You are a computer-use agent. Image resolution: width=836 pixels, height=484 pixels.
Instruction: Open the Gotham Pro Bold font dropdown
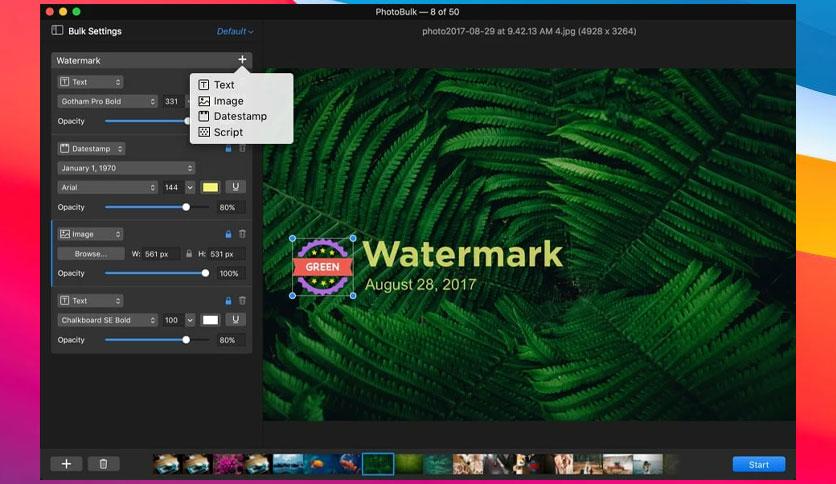(x=107, y=101)
